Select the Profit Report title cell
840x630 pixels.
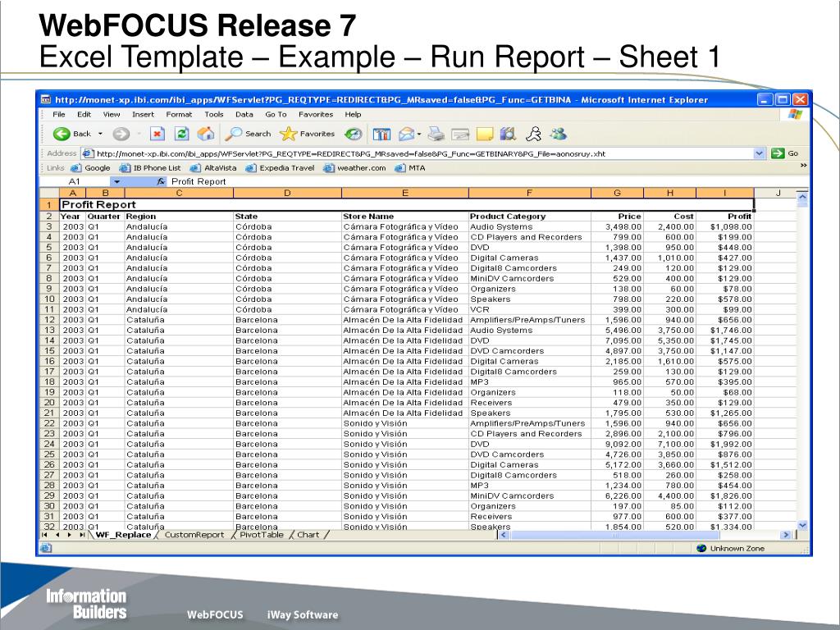tap(407, 204)
